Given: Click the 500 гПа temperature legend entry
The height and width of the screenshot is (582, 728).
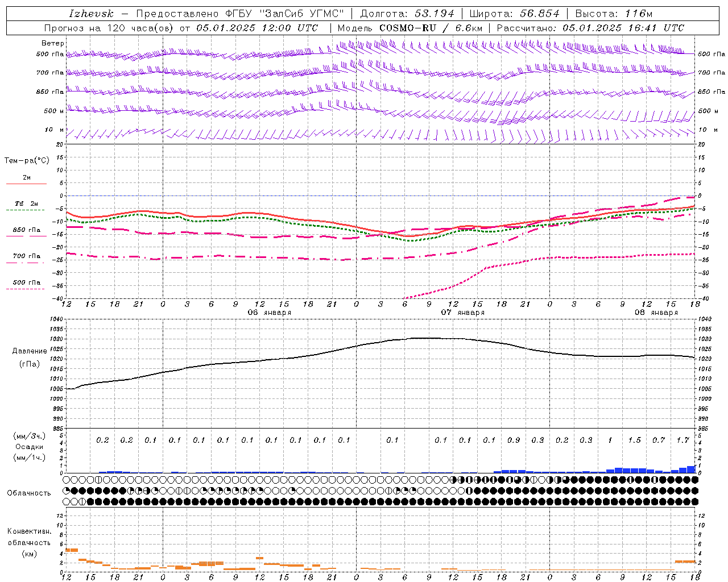Looking at the screenshot, I should point(26,282).
